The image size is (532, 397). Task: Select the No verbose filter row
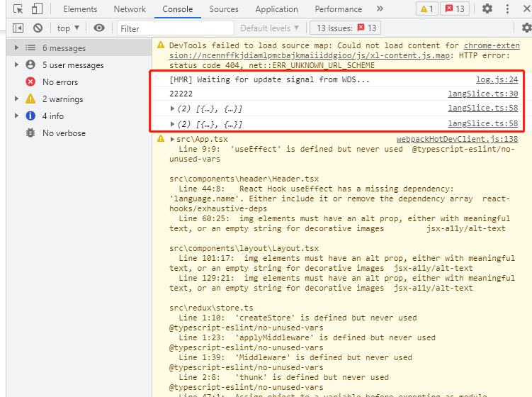[x=79, y=133]
